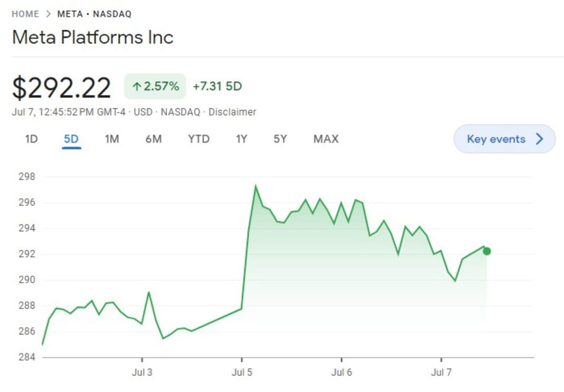
Task: Click the current price dot on chart
Action: tap(487, 251)
